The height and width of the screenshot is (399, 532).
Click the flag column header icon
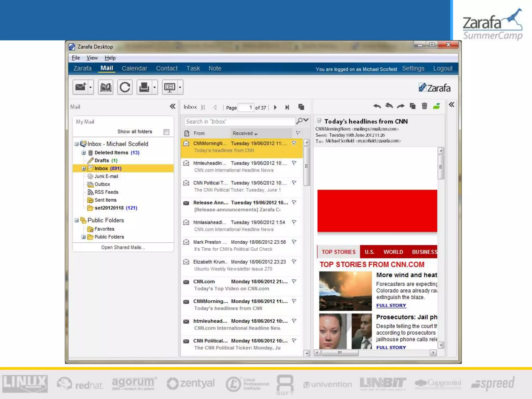coord(298,133)
